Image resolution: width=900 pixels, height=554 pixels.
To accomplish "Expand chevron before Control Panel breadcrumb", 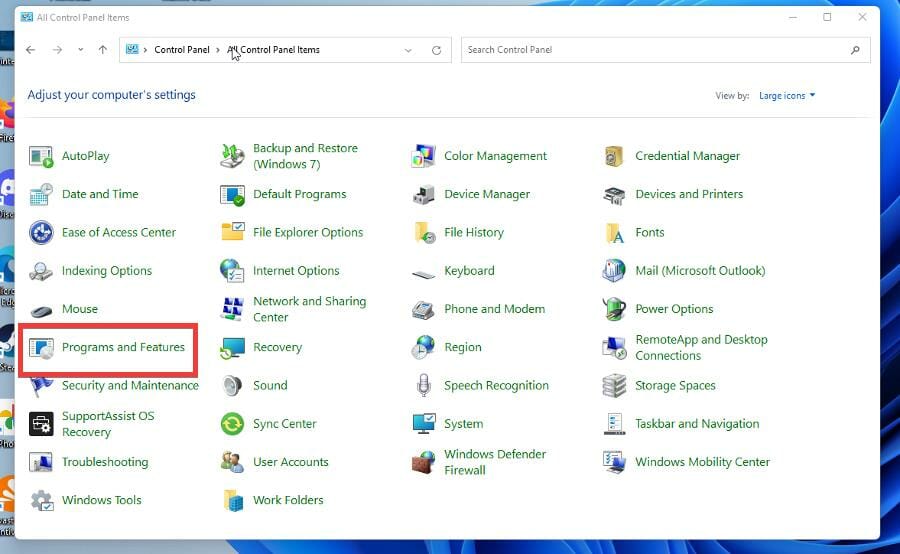I will coord(145,50).
